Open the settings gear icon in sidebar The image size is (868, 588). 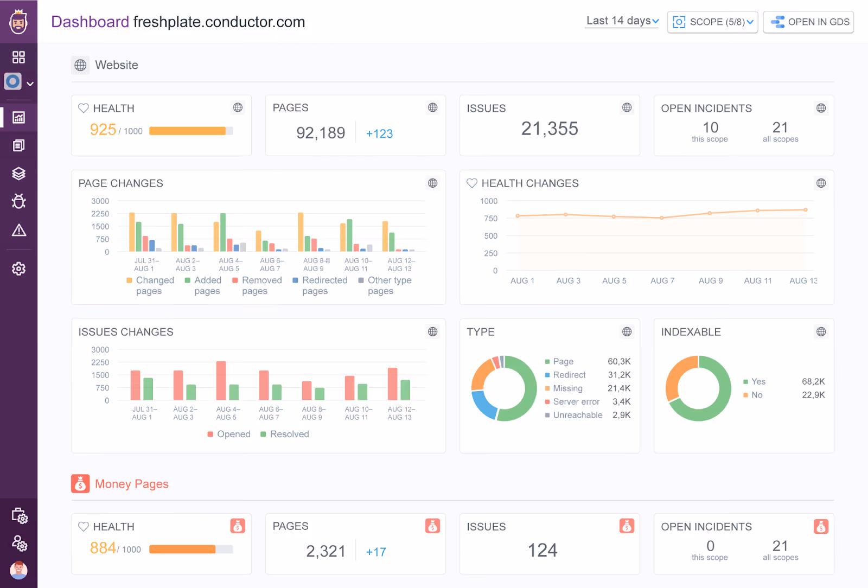pyautogui.click(x=18, y=269)
